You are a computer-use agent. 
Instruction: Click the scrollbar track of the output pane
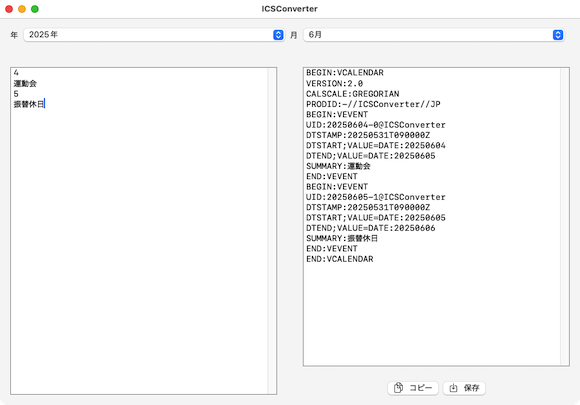click(564, 217)
